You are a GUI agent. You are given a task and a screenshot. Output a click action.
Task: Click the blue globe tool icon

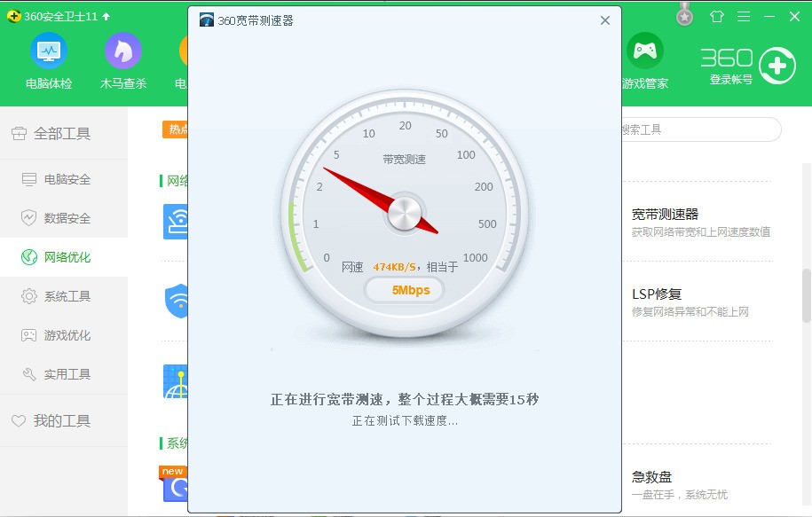[x=176, y=382]
